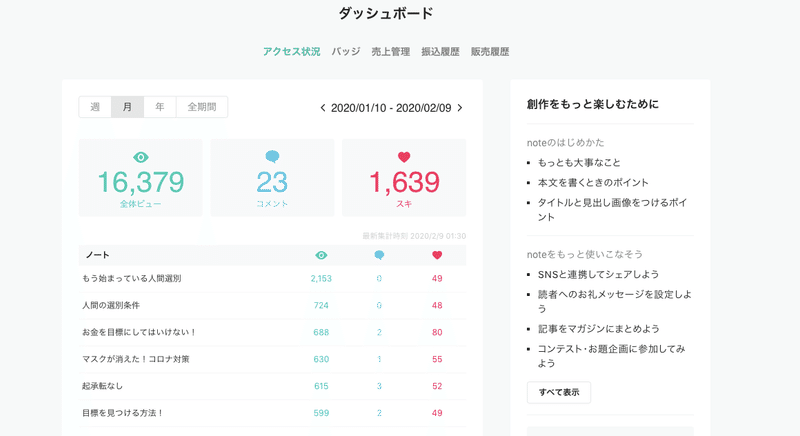This screenshot has height=436, width=800.
Task: Open the 本文を書くときのポイント link
Action: pyautogui.click(x=593, y=183)
